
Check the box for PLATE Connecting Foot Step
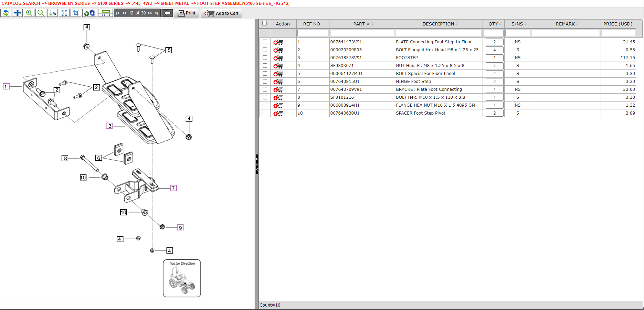(265, 42)
